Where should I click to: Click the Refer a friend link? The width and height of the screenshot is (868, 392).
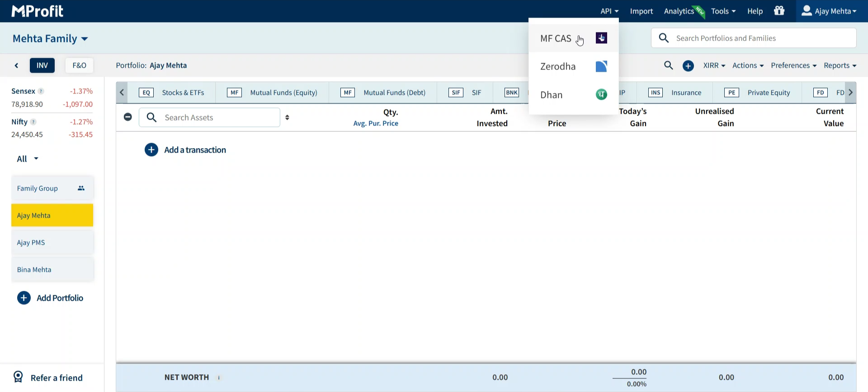coord(57,378)
